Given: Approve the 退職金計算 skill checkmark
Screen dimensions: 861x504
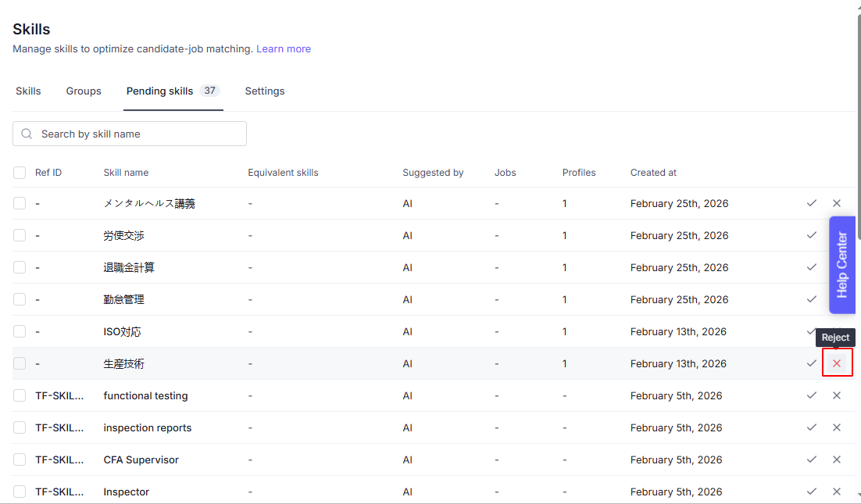Looking at the screenshot, I should coord(812,267).
